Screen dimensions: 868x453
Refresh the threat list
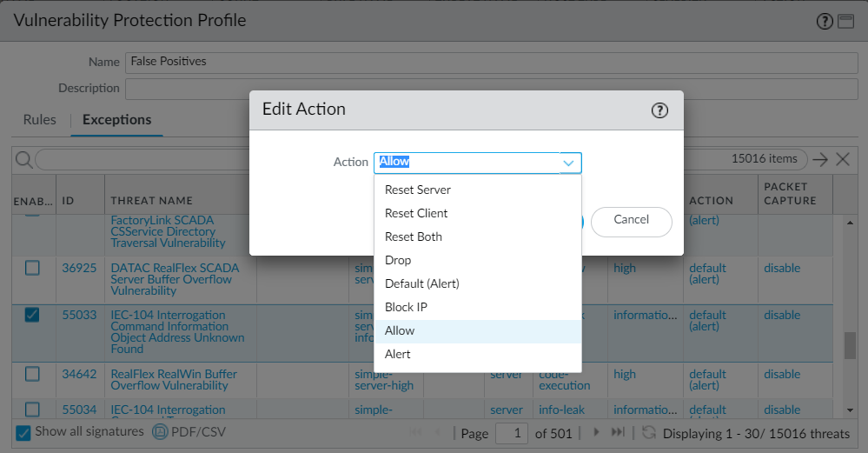(648, 432)
